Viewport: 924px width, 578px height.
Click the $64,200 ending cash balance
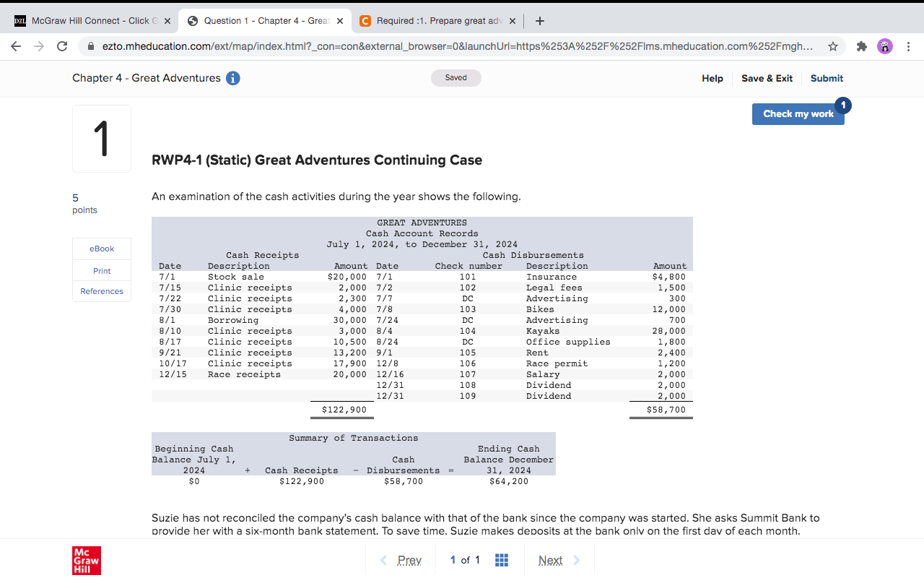tap(509, 481)
